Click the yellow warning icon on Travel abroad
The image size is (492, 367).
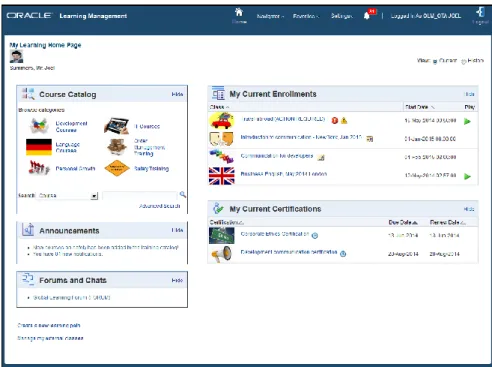click(344, 121)
